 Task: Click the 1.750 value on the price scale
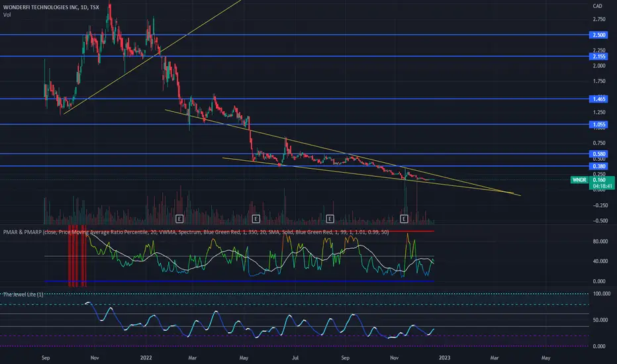click(x=599, y=81)
